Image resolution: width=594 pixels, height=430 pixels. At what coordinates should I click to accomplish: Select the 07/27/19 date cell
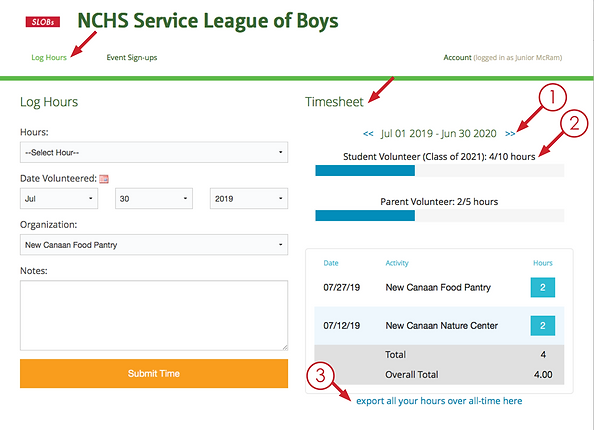341,287
